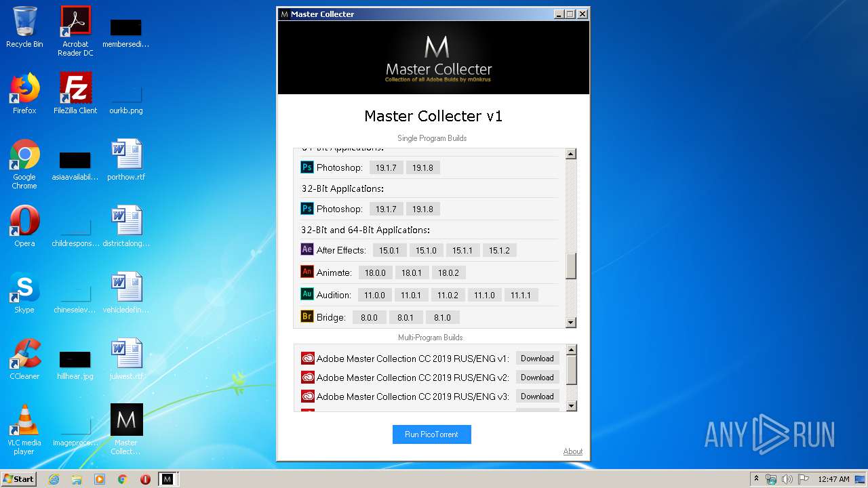Click Creative Cloud icon for Master Collection v2
Image resolution: width=868 pixels, height=488 pixels.
[x=308, y=378]
